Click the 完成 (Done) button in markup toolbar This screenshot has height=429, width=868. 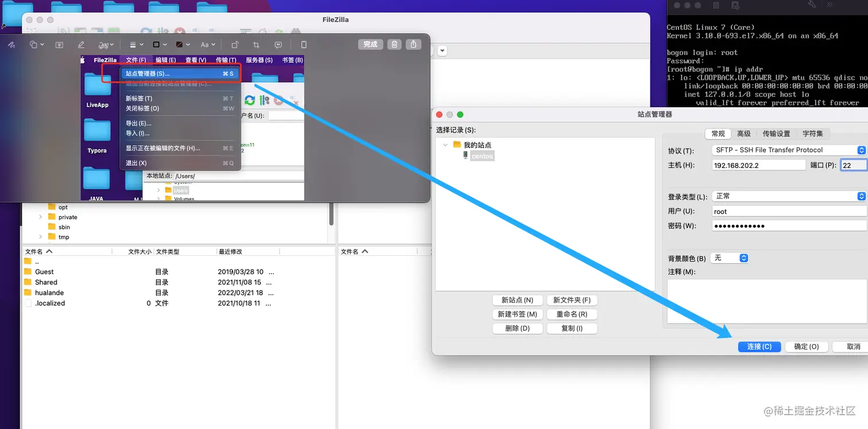click(x=370, y=44)
